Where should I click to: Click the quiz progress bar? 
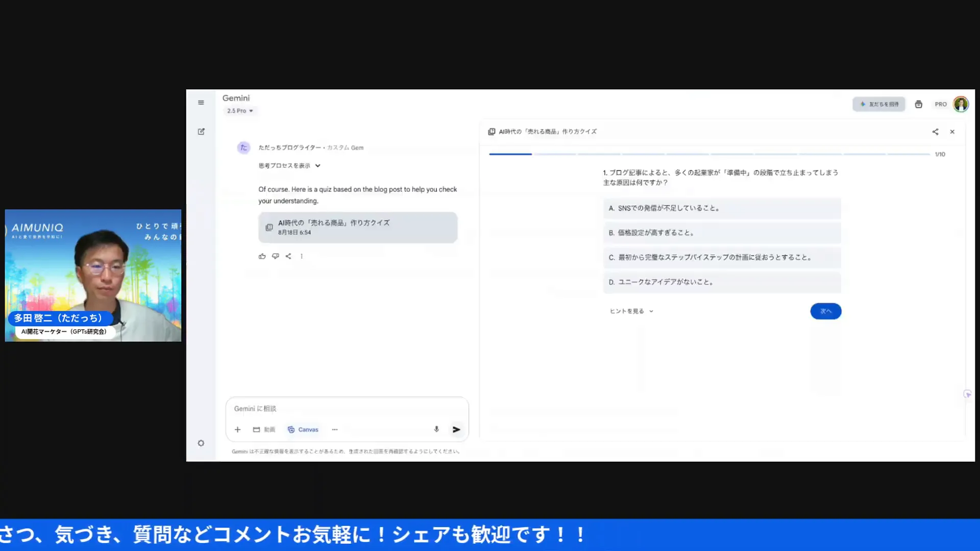tap(709, 154)
